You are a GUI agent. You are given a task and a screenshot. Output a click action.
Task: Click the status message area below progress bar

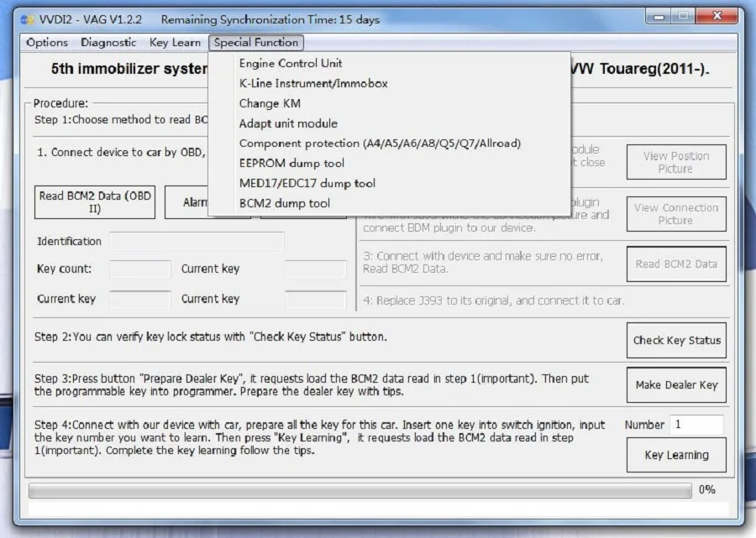click(x=379, y=509)
